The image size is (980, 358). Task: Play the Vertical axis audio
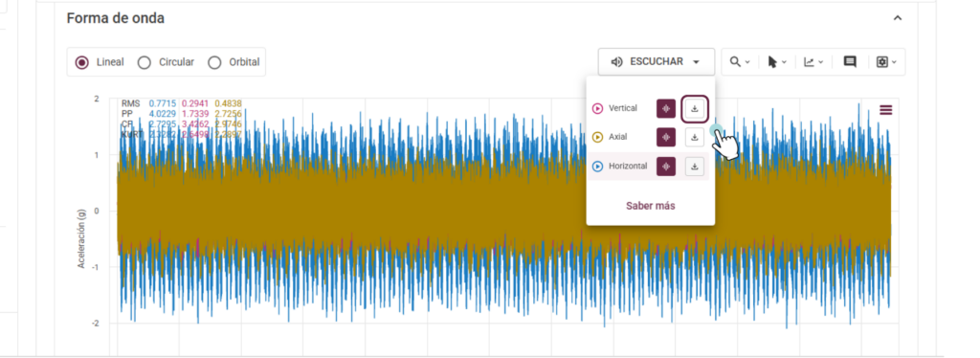597,109
